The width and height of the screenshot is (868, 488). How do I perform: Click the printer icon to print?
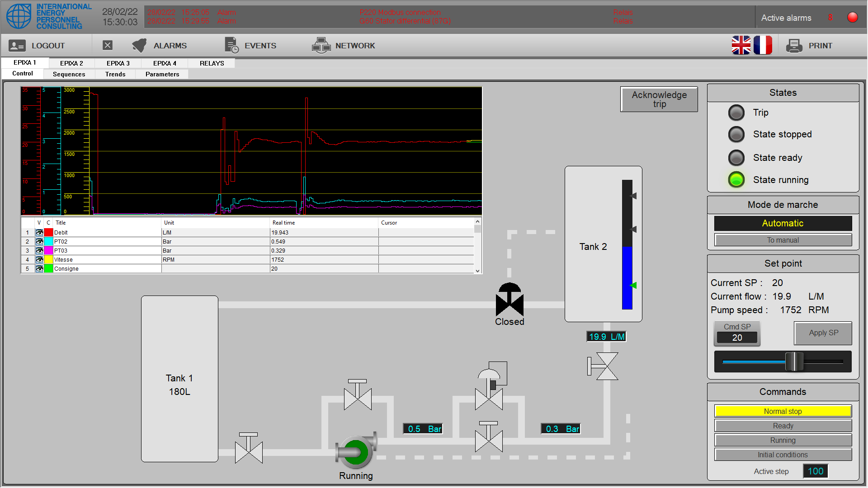(x=794, y=46)
